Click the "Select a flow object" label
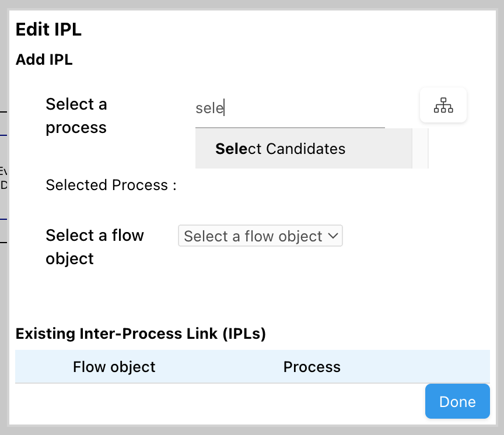 point(94,247)
